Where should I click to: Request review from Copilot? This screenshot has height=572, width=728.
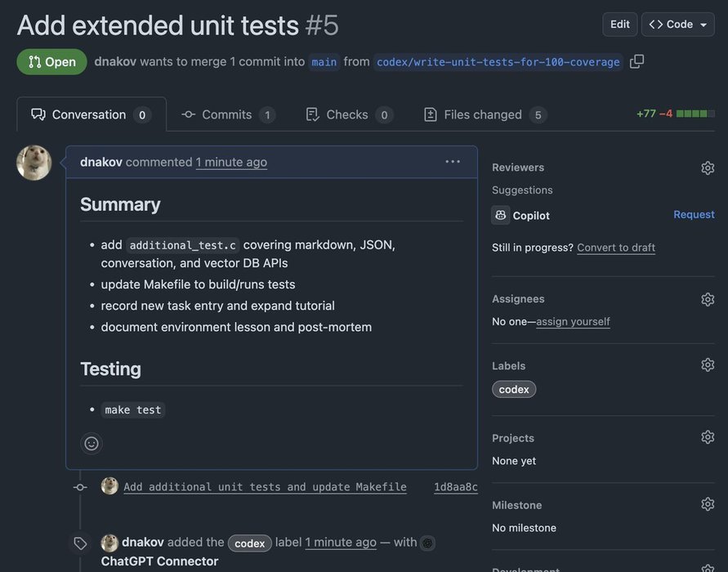tap(694, 215)
